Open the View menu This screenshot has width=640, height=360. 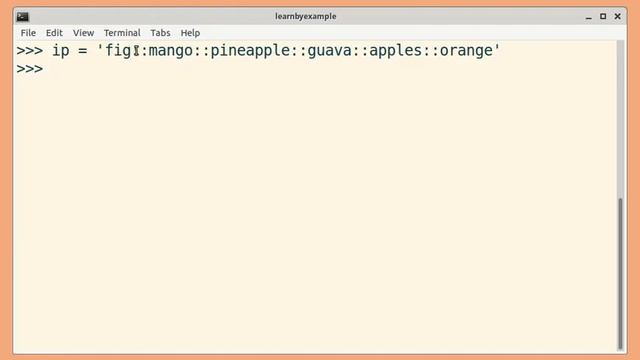(83, 33)
